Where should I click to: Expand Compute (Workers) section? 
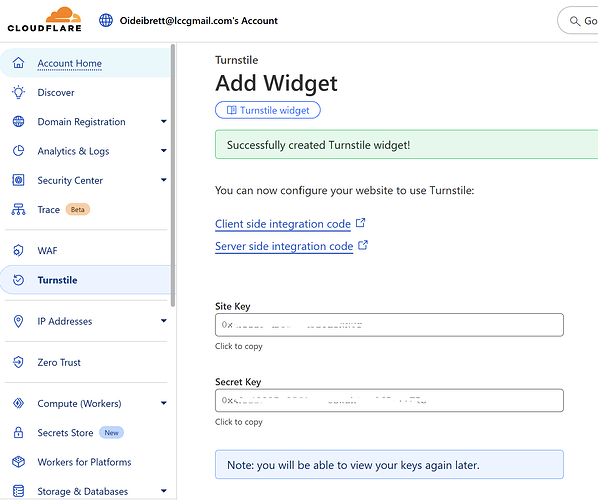[x=164, y=403]
